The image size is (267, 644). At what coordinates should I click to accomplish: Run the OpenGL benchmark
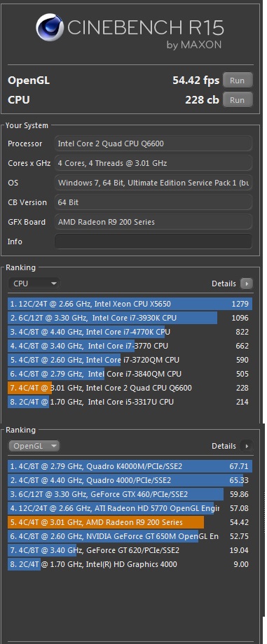pos(238,80)
